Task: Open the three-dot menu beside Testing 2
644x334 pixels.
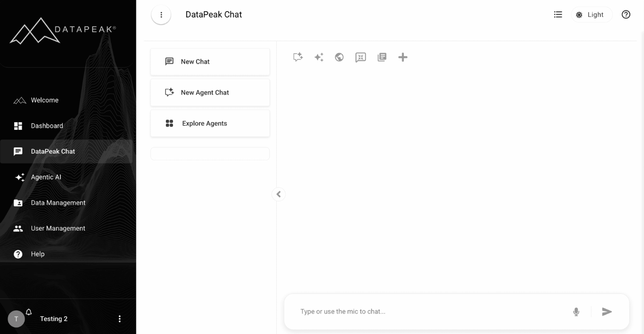Action: 119,319
